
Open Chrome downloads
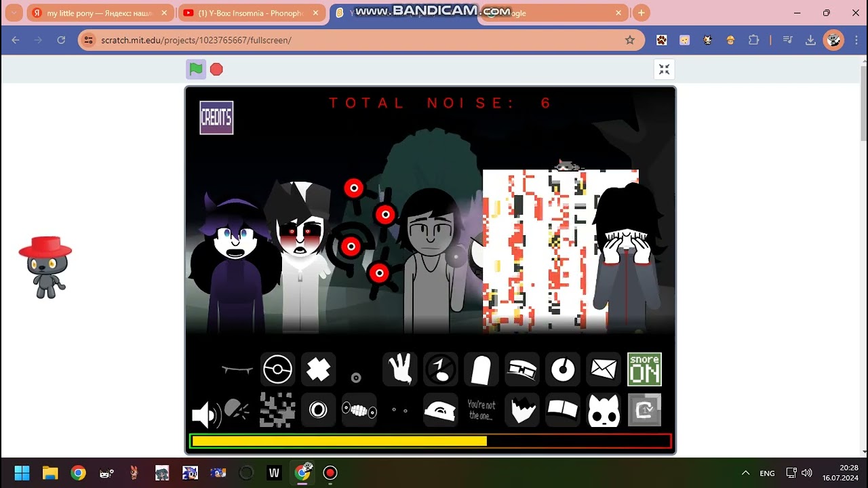click(x=810, y=40)
